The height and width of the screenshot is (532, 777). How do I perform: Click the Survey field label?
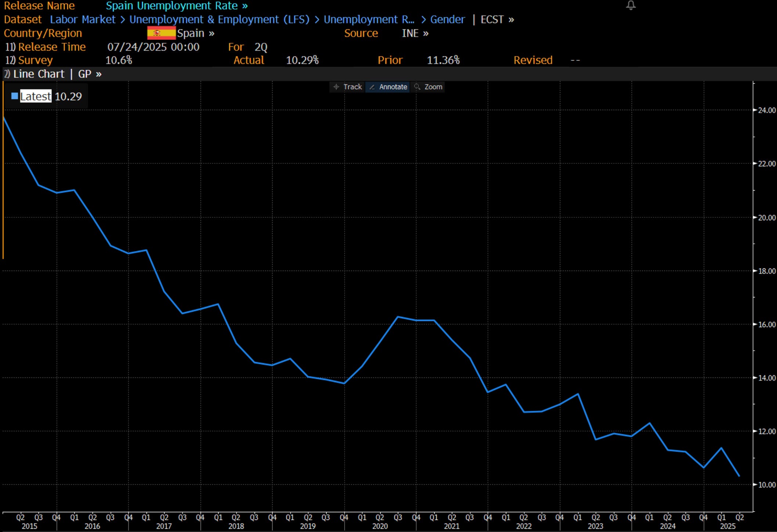point(35,60)
